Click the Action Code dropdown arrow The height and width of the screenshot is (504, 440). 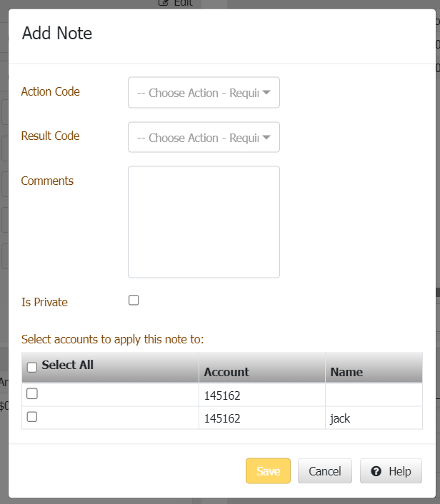266,93
